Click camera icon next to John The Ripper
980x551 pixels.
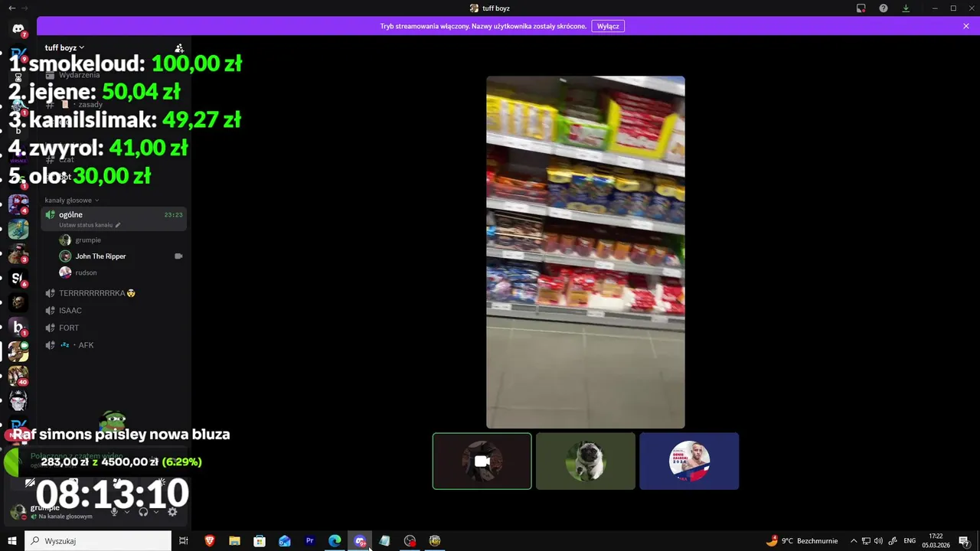click(x=178, y=256)
